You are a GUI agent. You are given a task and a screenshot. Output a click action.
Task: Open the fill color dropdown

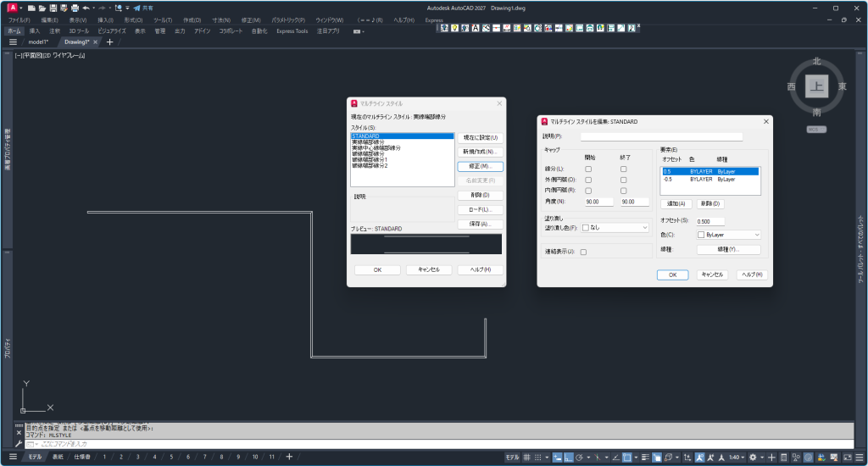[x=615, y=227]
